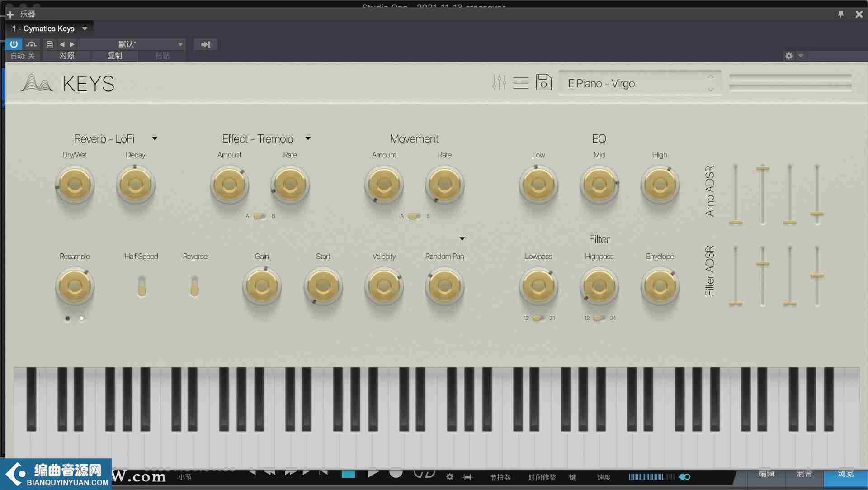
Task: Switch to the 混音 mix tab
Action: point(804,474)
